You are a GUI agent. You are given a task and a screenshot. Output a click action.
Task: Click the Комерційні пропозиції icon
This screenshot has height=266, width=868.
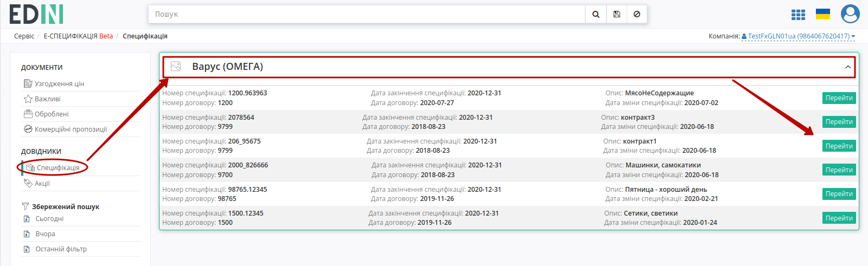(28, 129)
